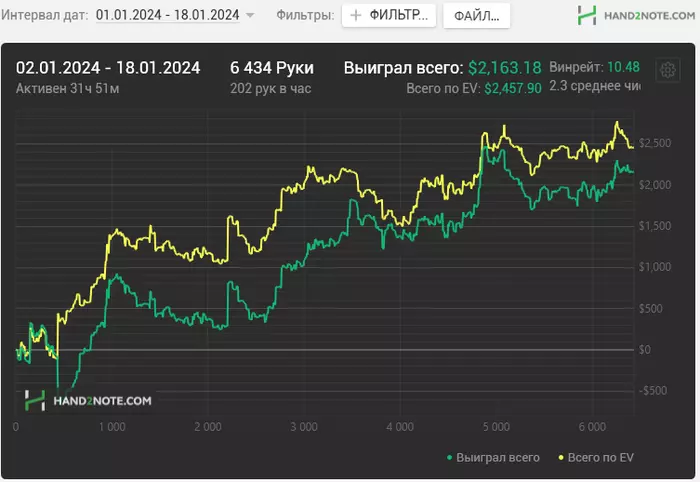The image size is (700, 482).
Task: Click the yellow dot legend marker
Action: [x=560, y=458]
